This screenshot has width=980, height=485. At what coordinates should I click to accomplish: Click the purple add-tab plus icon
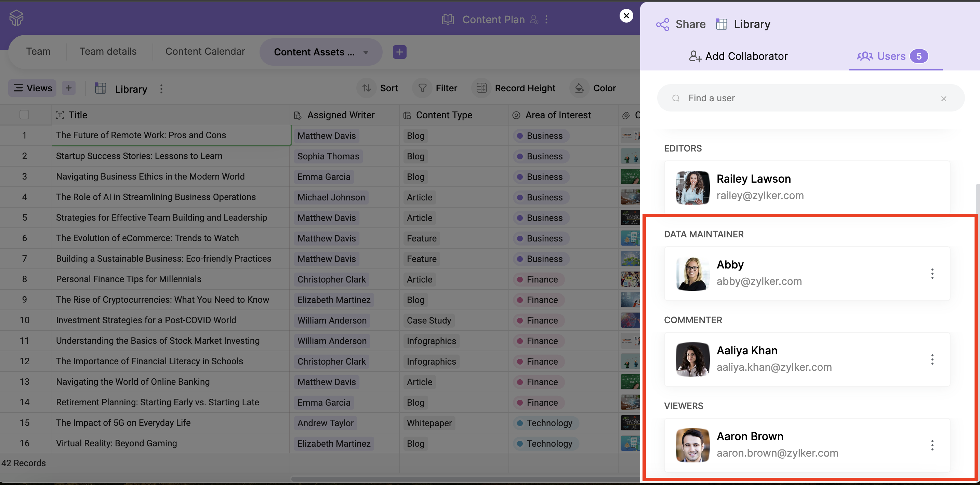click(399, 52)
